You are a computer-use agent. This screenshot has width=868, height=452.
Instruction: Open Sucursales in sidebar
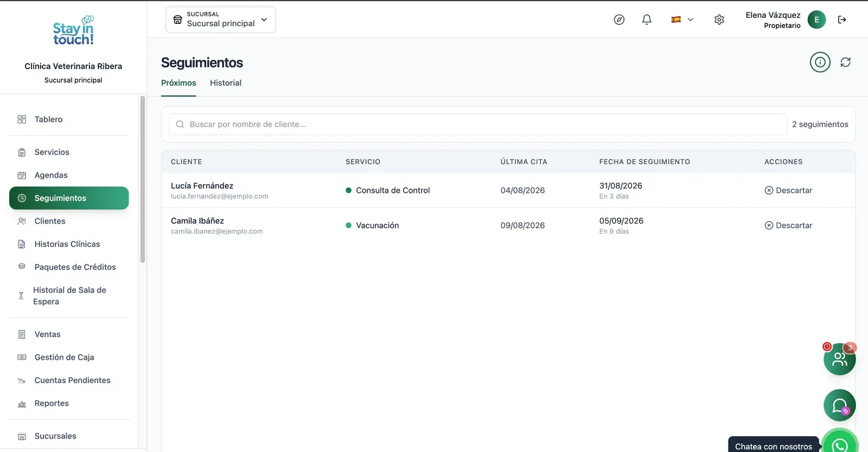tap(69, 436)
